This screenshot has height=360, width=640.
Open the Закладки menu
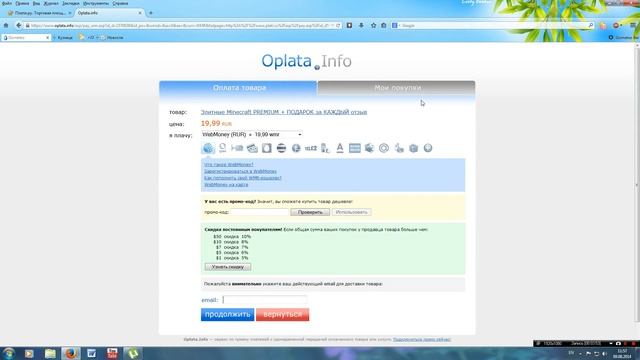[71, 3]
